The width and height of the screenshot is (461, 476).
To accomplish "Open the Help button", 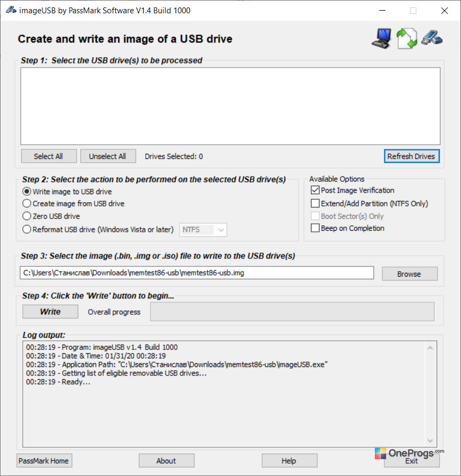I will pos(289,461).
